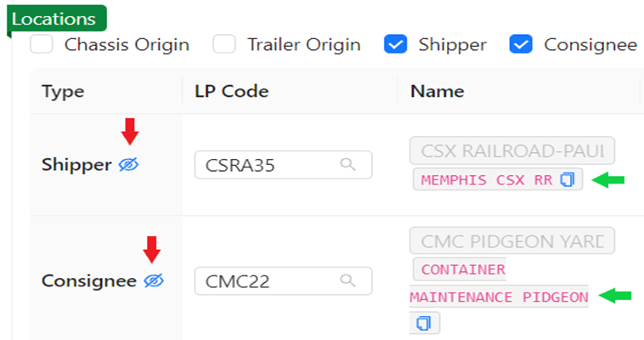Viewport: 644px width, 340px height.
Task: Click the CSRA35 LP Code input field
Action: click(x=284, y=165)
